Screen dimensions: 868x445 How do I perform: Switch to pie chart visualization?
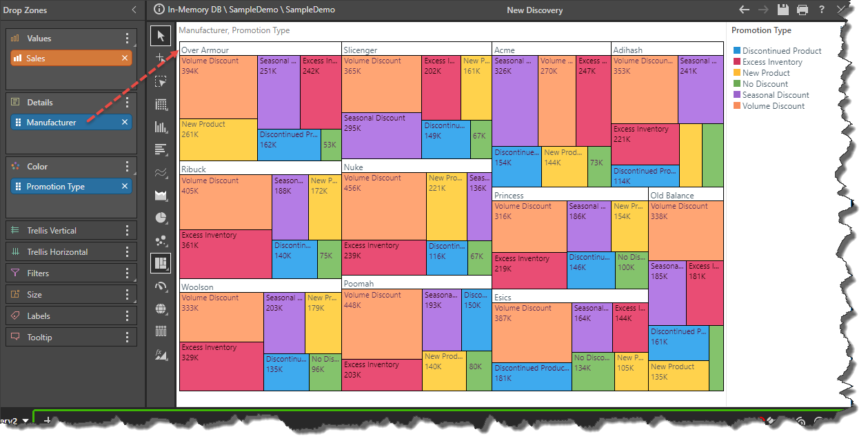[161, 218]
